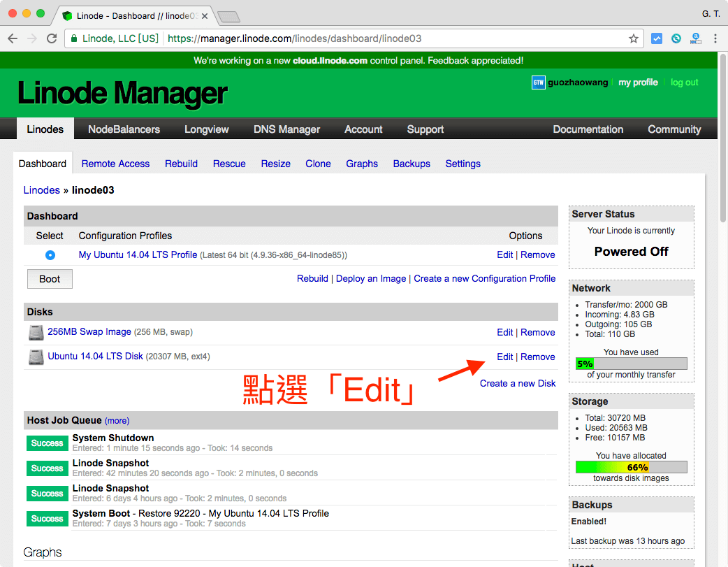Click Edit next to Ubuntu 14.04 LTS Disk
The height and width of the screenshot is (567, 728).
504,357
